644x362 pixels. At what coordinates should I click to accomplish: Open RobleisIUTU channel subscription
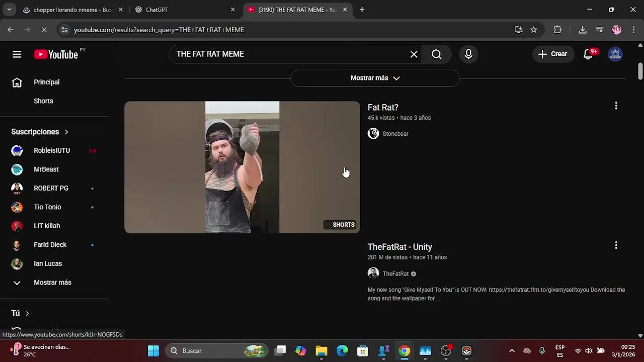click(x=54, y=150)
